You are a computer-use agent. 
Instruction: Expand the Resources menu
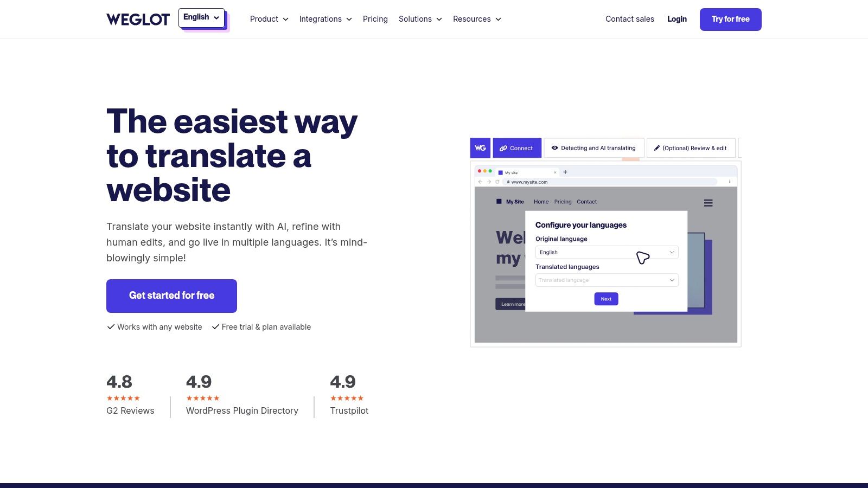(477, 19)
